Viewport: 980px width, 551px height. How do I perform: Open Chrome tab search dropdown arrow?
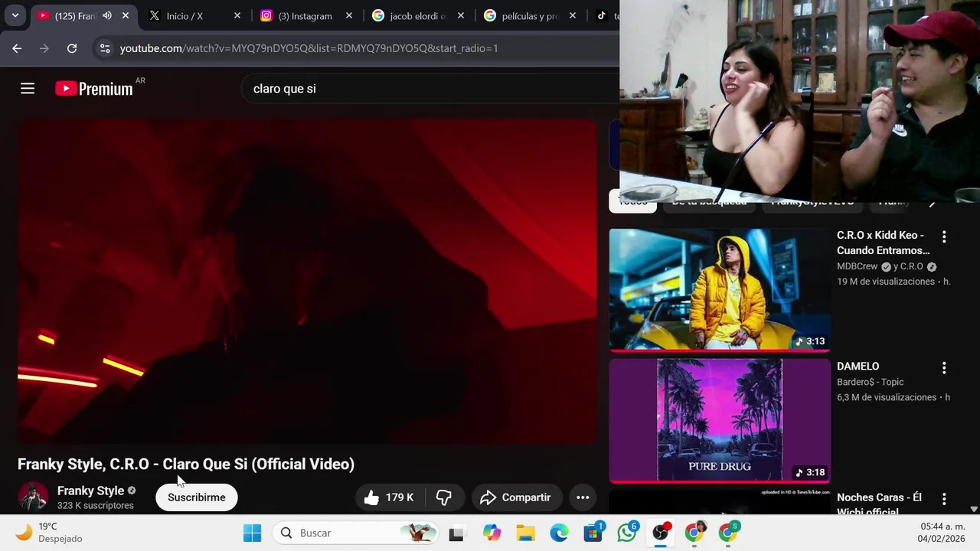point(15,15)
